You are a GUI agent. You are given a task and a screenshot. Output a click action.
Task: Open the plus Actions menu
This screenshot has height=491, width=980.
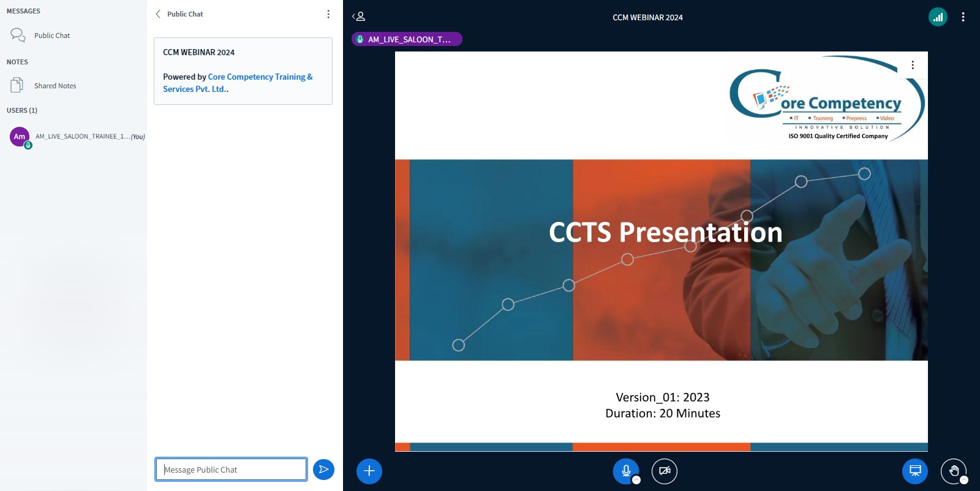(x=369, y=471)
